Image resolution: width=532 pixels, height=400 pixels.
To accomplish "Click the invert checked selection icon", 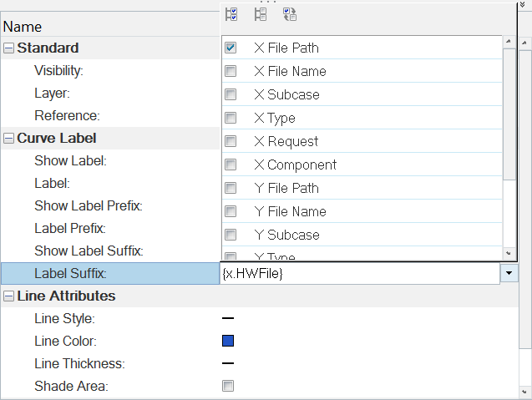I will tap(290, 14).
